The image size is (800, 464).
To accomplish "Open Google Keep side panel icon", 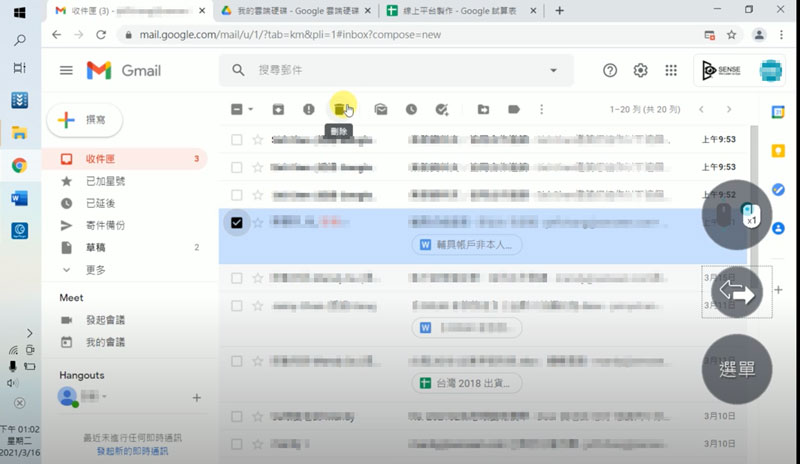I will tap(778, 151).
